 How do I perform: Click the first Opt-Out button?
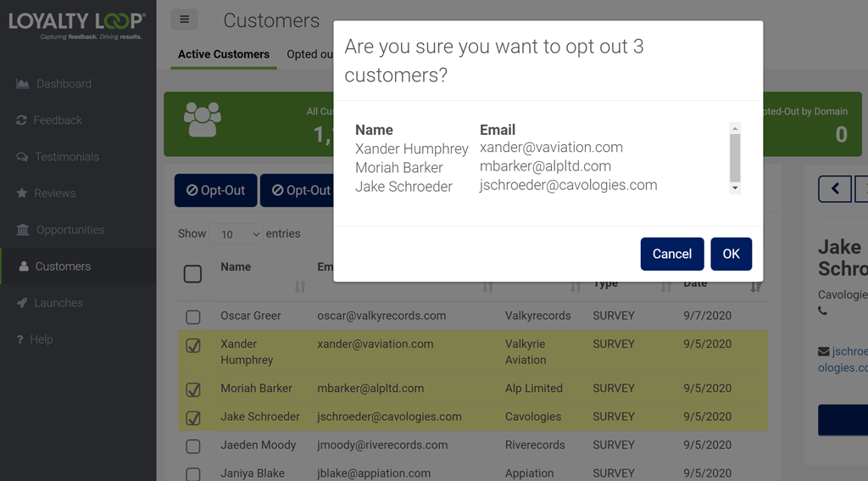(x=216, y=191)
